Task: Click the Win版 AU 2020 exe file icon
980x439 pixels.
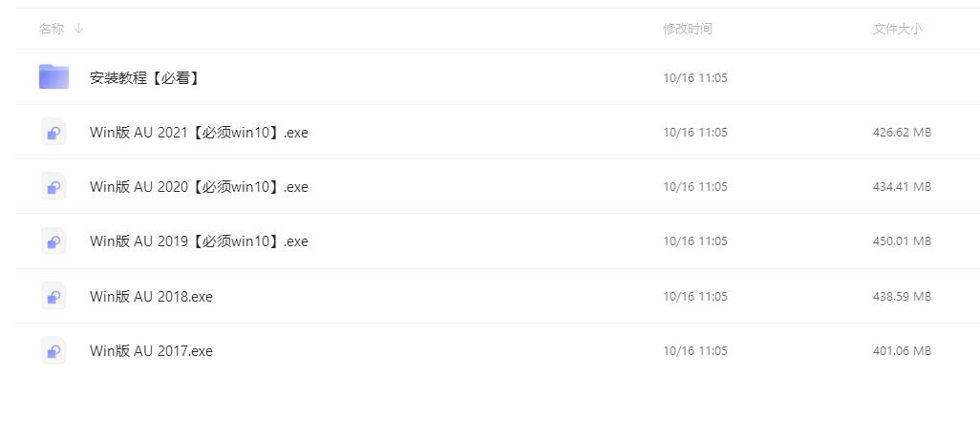Action: pyautogui.click(x=53, y=186)
